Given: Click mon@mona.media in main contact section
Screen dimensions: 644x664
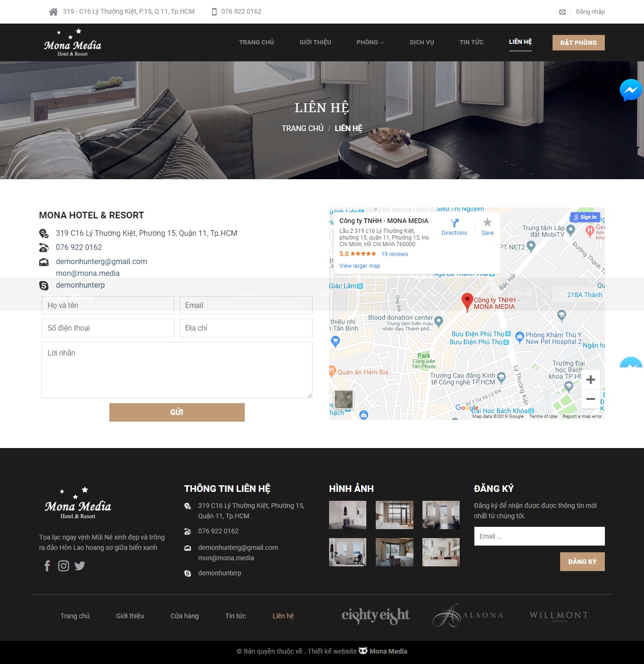Looking at the screenshot, I should click(x=88, y=274).
